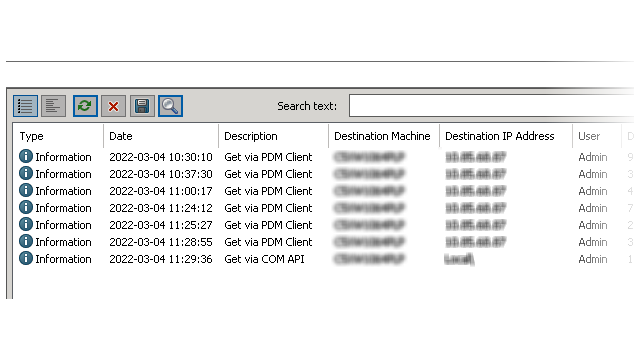640x360 pixels.
Task: Sort by the Destination Machine column header
Action: [384, 136]
